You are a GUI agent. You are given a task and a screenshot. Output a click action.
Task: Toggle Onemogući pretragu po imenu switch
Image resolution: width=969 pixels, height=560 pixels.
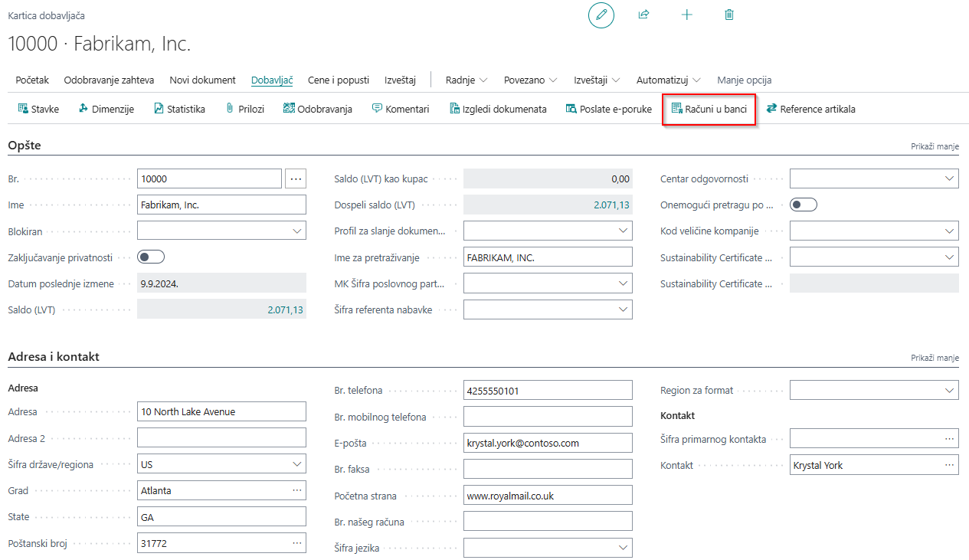tap(804, 205)
